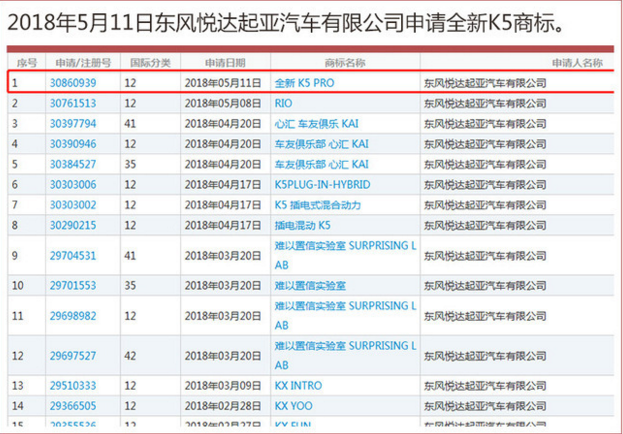Click the date 2018年05月11日
Screen dimensions: 623x434
click(222, 83)
